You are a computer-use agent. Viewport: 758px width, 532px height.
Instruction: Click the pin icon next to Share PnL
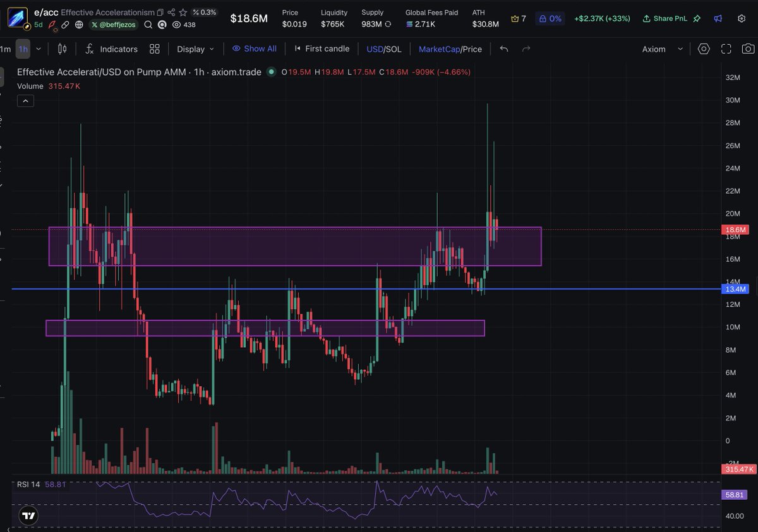tap(697, 18)
